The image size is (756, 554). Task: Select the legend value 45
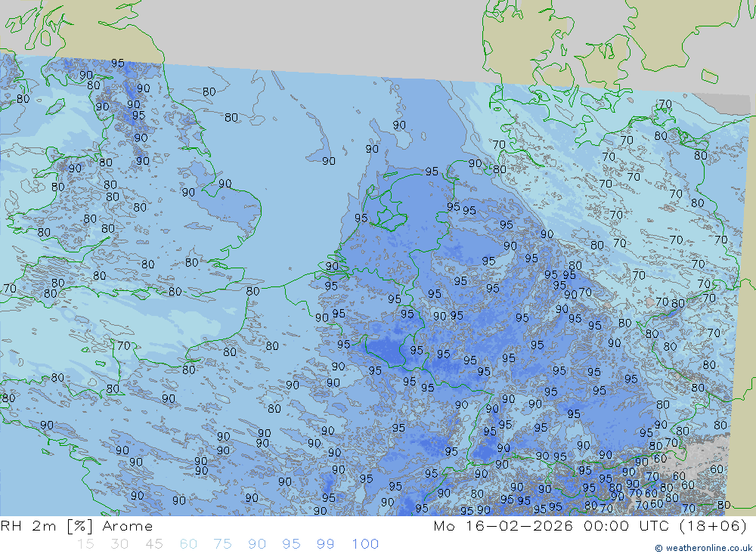pyautogui.click(x=154, y=544)
